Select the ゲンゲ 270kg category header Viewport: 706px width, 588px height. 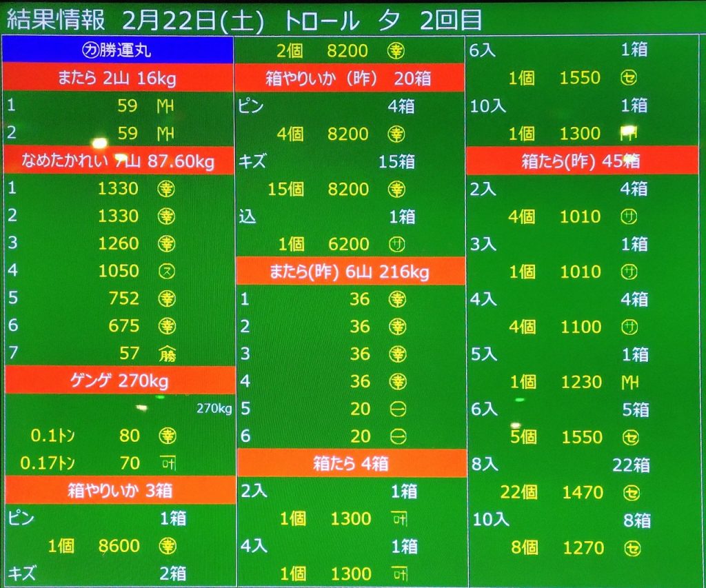coord(118,380)
